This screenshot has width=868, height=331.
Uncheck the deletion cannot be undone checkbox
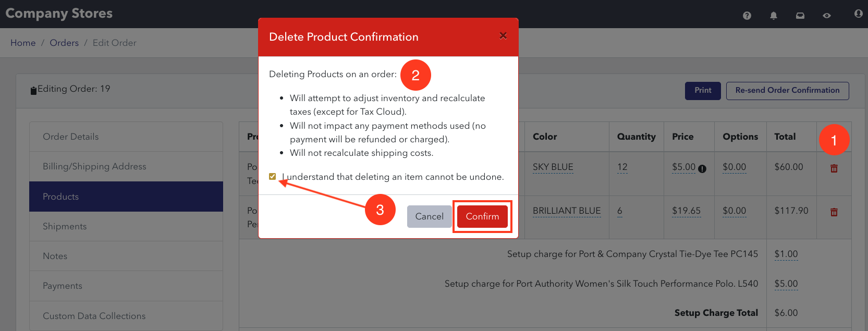pyautogui.click(x=272, y=176)
